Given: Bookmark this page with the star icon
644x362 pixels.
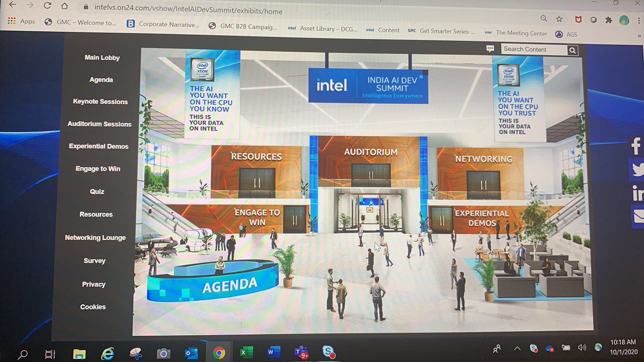Looking at the screenshot, I should [x=559, y=19].
